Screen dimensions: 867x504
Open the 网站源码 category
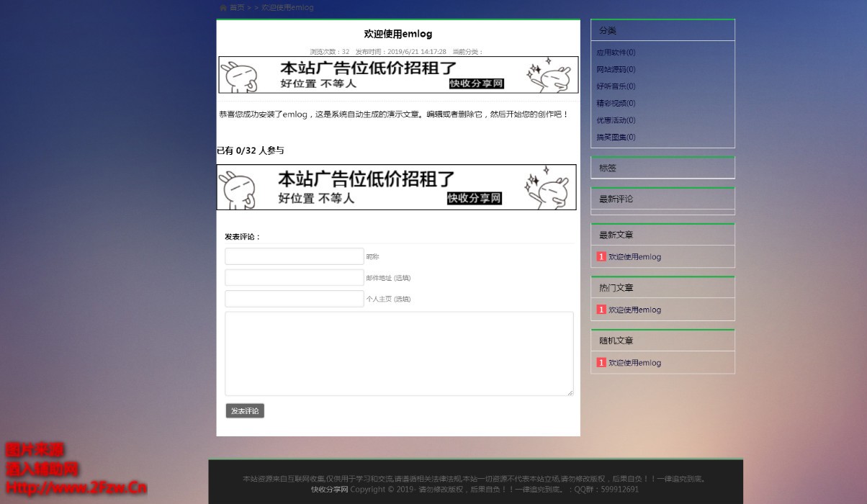pos(616,70)
